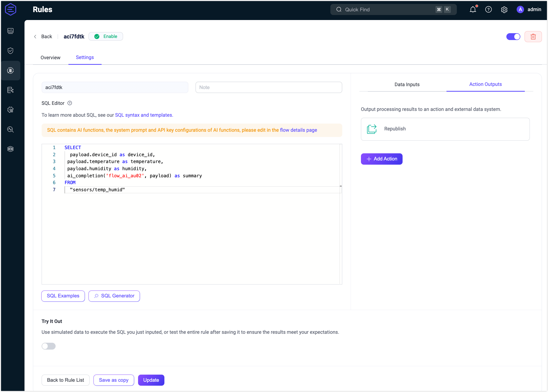548x392 pixels.
Task: Open the Integration sidebar icon
Action: [11, 90]
